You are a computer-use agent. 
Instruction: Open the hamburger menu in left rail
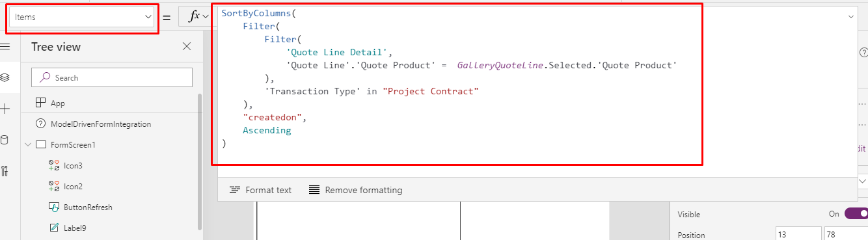5,47
